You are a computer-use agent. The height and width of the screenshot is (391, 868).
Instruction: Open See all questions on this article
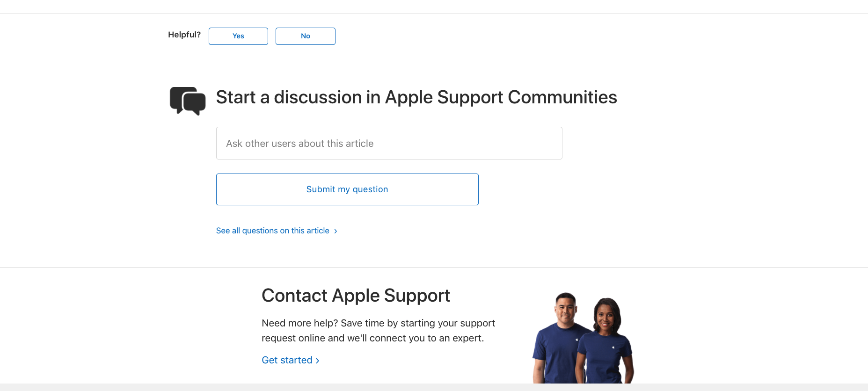273,231
